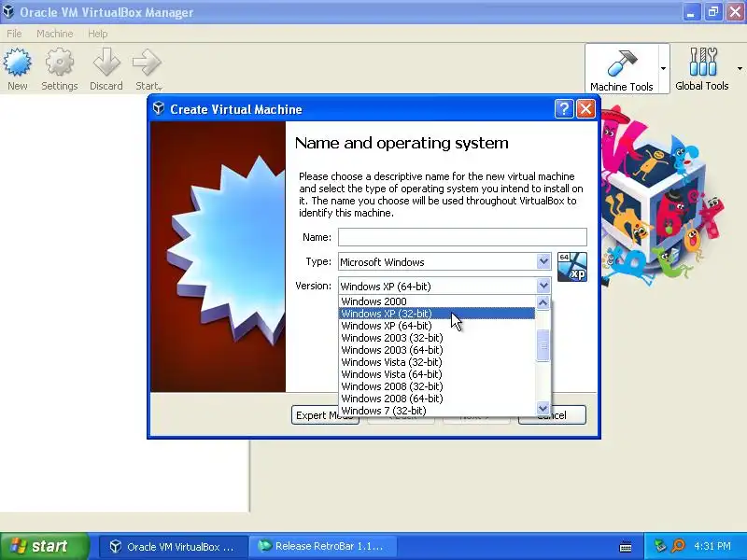Screen dimensions: 747x560
Task: Click the Help question mark in dialog title
Action: coord(564,109)
